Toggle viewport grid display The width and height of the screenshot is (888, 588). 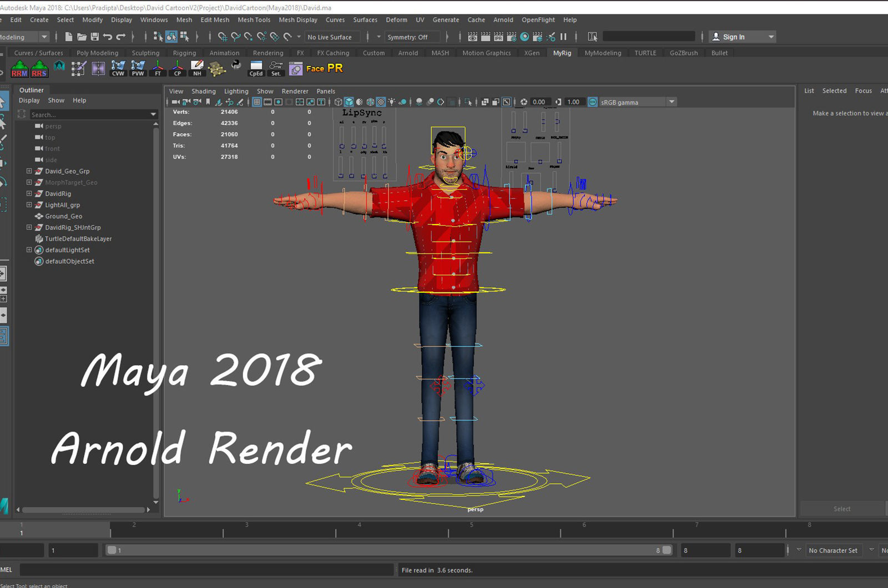[257, 102]
